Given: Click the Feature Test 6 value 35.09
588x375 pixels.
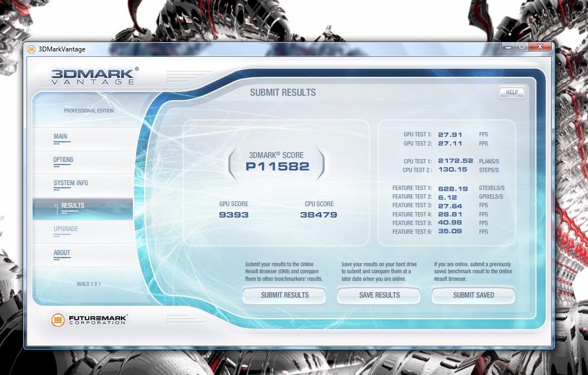Looking at the screenshot, I should 450,231.
